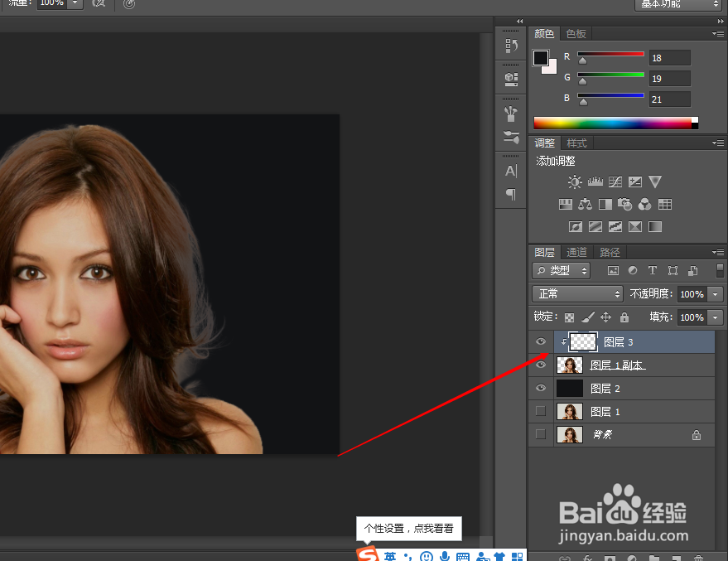Open the 基本功能 workspace dropdown

[x=679, y=3]
